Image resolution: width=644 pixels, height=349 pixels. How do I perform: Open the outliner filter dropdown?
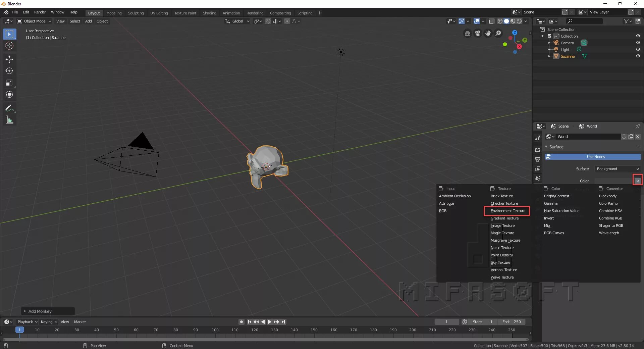pyautogui.click(x=627, y=21)
